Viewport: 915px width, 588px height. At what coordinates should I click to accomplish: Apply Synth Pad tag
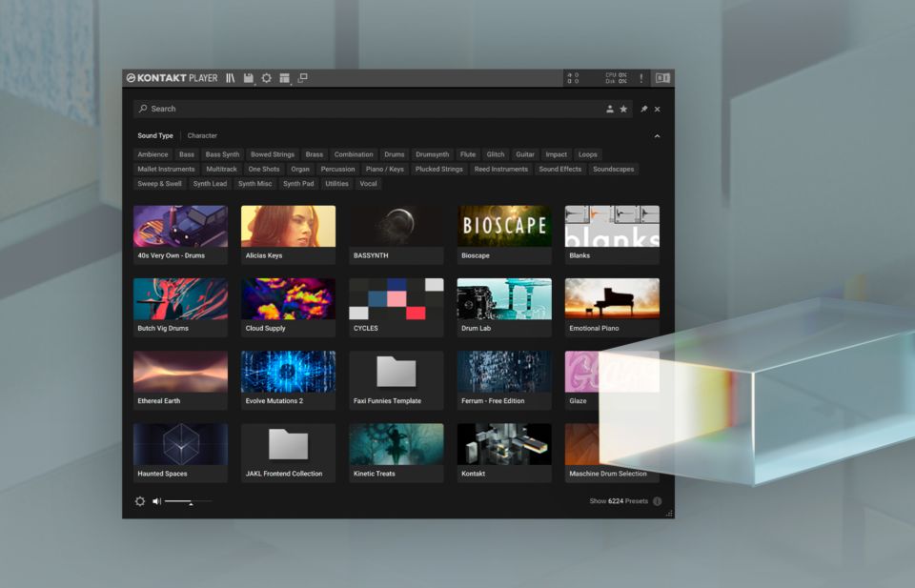298,184
